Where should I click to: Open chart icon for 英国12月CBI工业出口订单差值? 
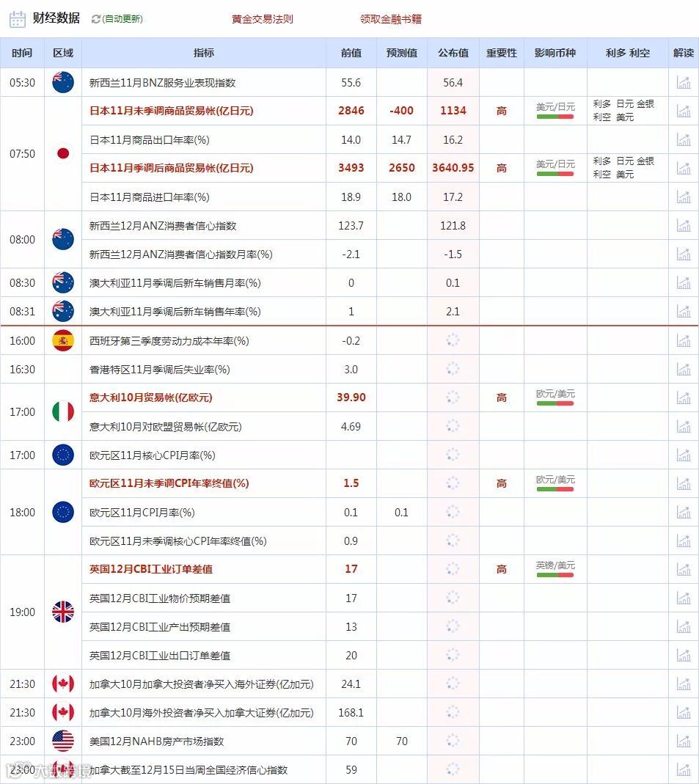point(684,655)
